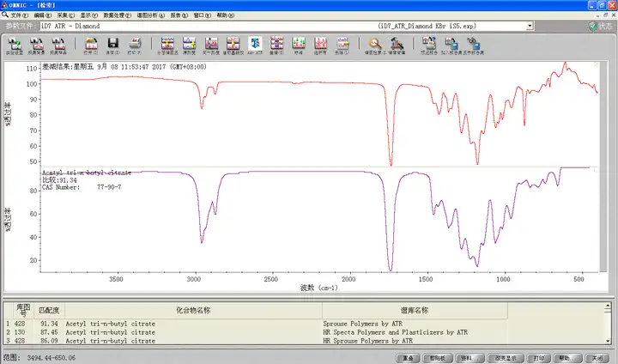This screenshot has width=618, height=364.
Task: Open the Library Manager (谱库管理) icon
Action: click(397, 45)
